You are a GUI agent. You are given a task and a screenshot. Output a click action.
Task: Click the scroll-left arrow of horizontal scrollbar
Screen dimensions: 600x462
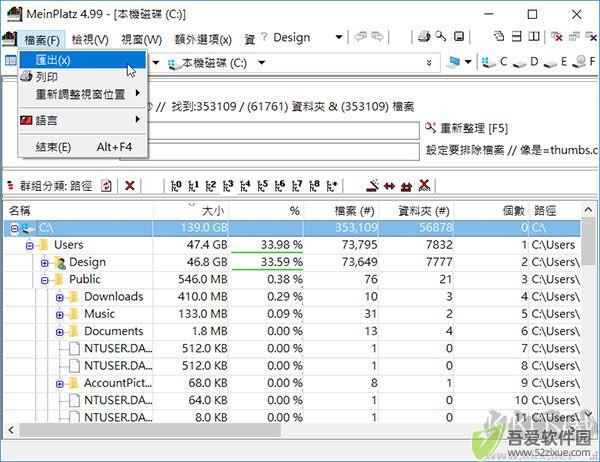point(11,430)
